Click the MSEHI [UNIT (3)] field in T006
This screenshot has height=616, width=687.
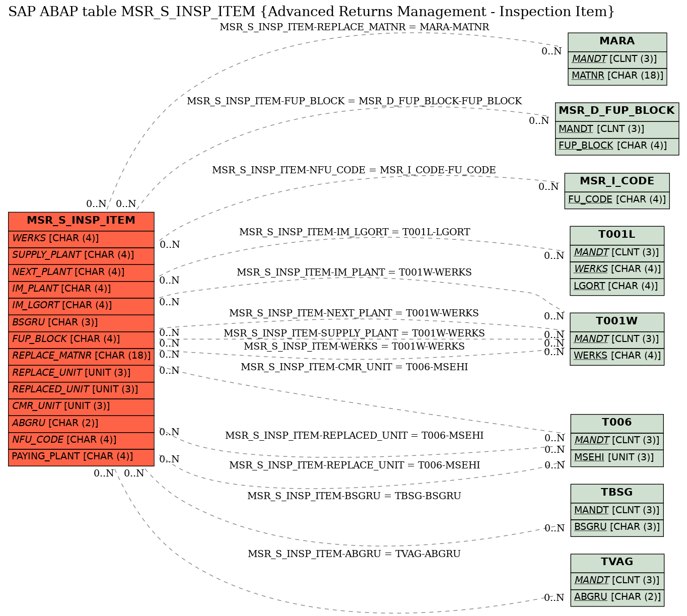[x=617, y=458]
